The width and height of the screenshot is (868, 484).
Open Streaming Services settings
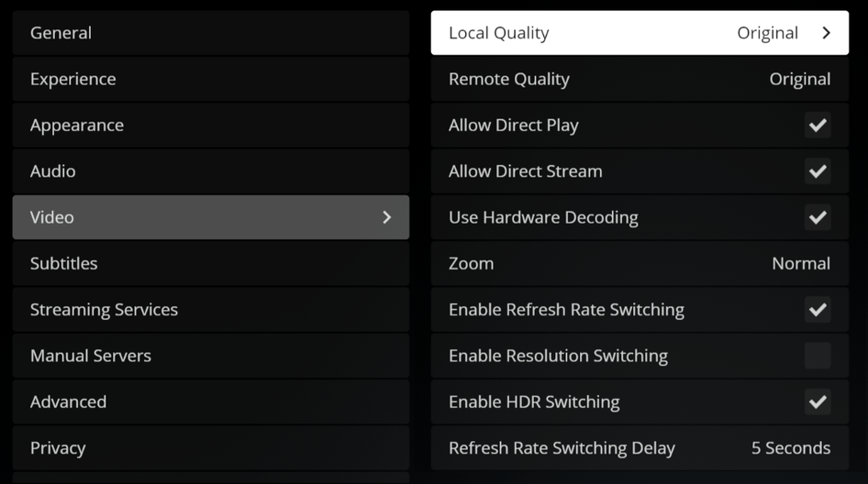point(210,310)
